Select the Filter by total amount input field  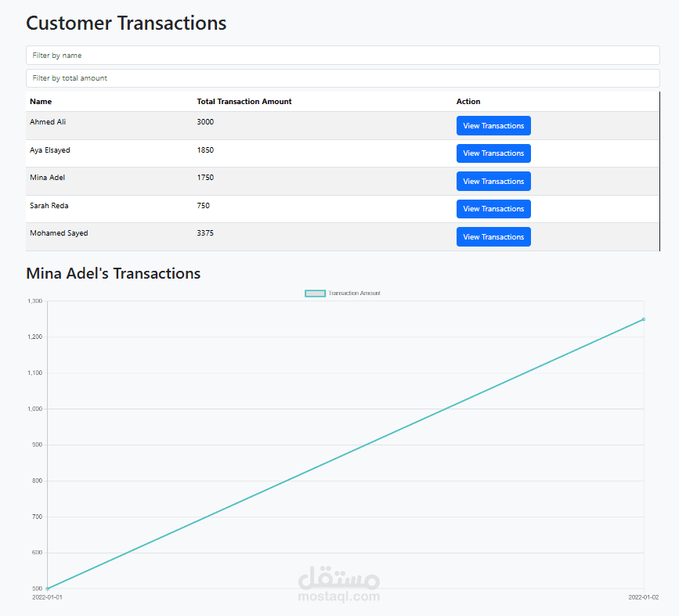point(342,78)
